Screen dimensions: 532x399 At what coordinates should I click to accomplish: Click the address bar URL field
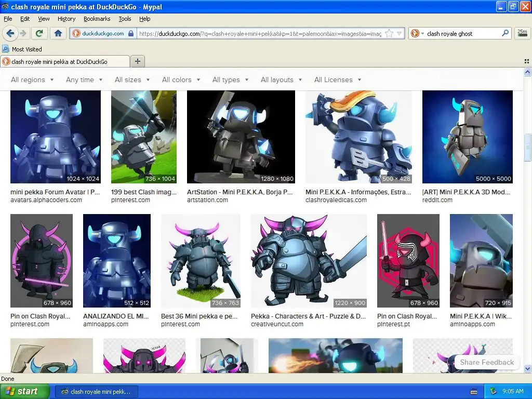(x=261, y=33)
